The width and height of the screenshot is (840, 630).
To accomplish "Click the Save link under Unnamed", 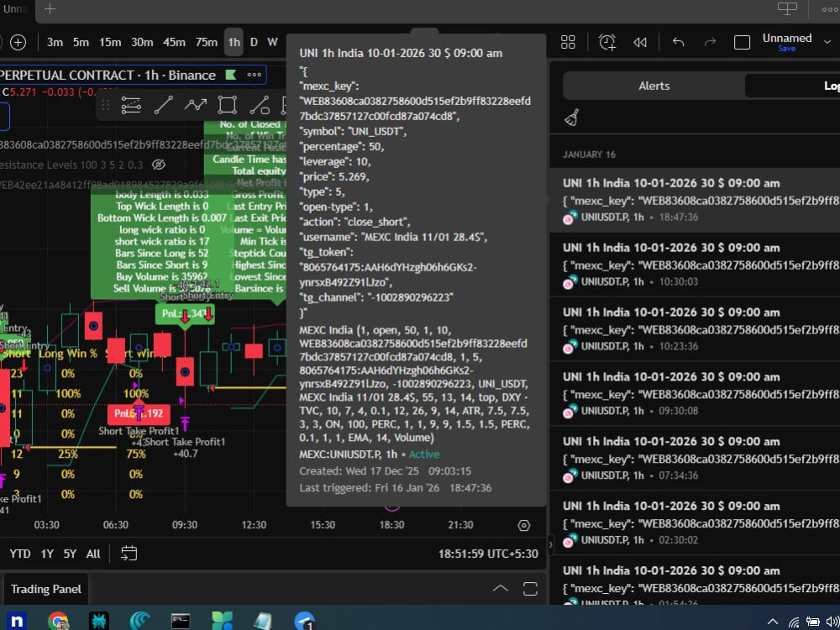I will click(787, 49).
